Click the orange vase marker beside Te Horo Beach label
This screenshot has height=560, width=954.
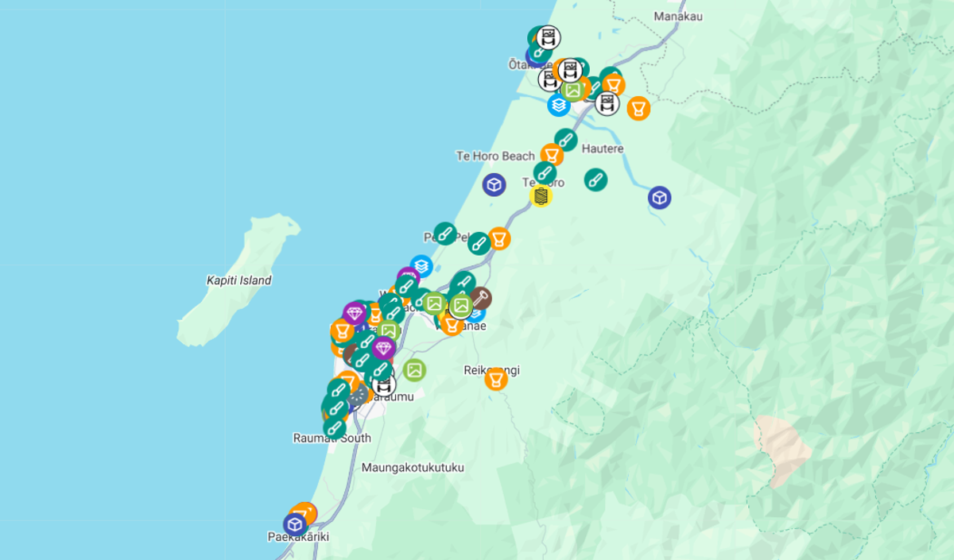click(x=552, y=155)
